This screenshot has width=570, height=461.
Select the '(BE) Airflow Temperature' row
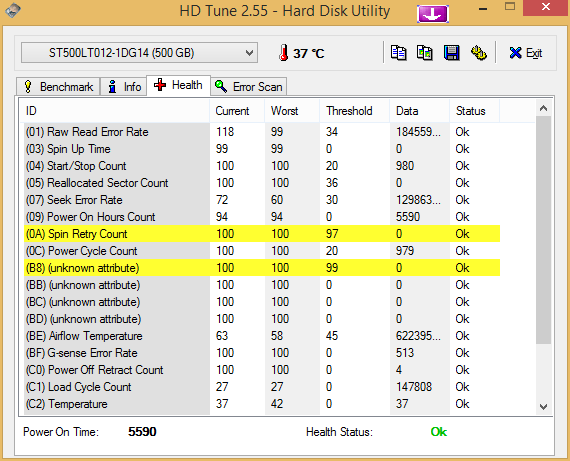pyautogui.click(x=262, y=336)
